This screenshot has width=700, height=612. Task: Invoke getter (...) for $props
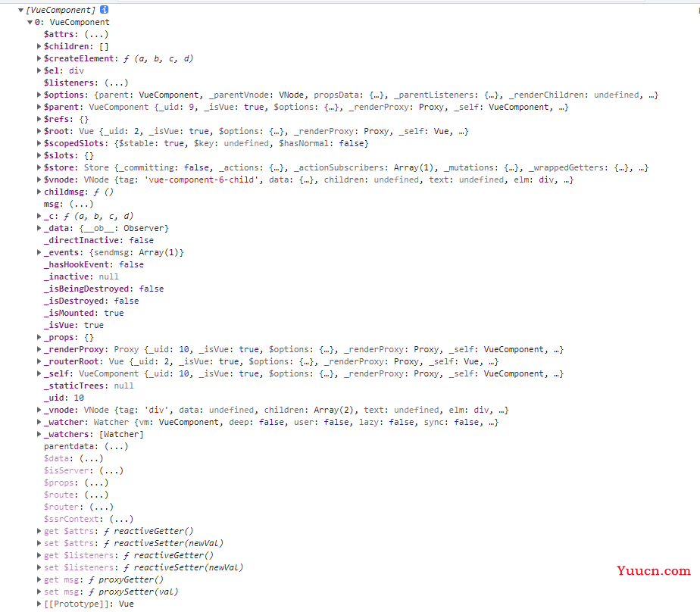[96, 482]
